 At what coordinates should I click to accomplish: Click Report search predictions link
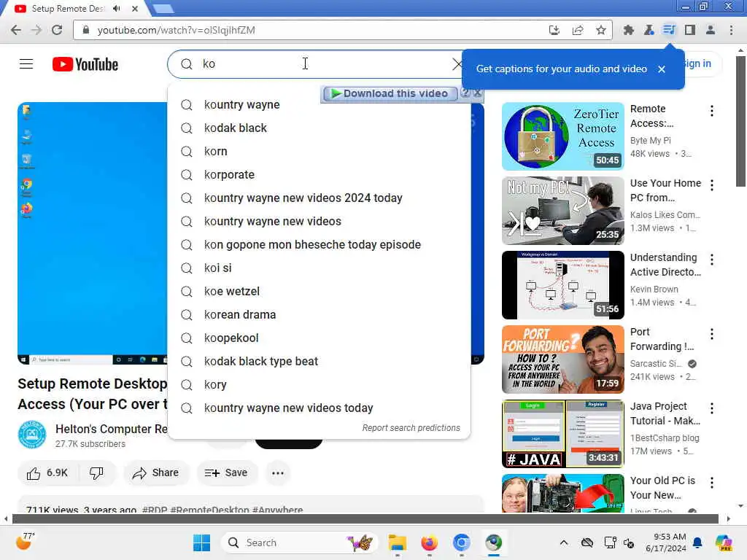tap(411, 427)
